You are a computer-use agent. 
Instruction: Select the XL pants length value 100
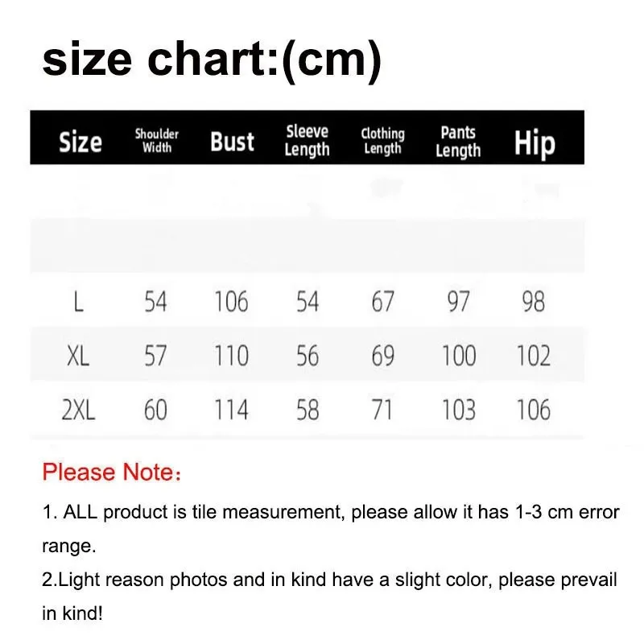coord(459,356)
